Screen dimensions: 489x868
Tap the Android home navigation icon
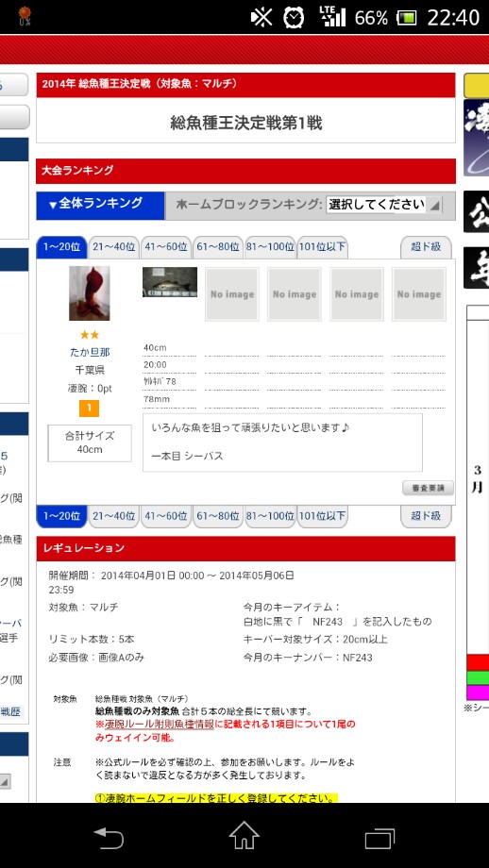[x=244, y=835]
